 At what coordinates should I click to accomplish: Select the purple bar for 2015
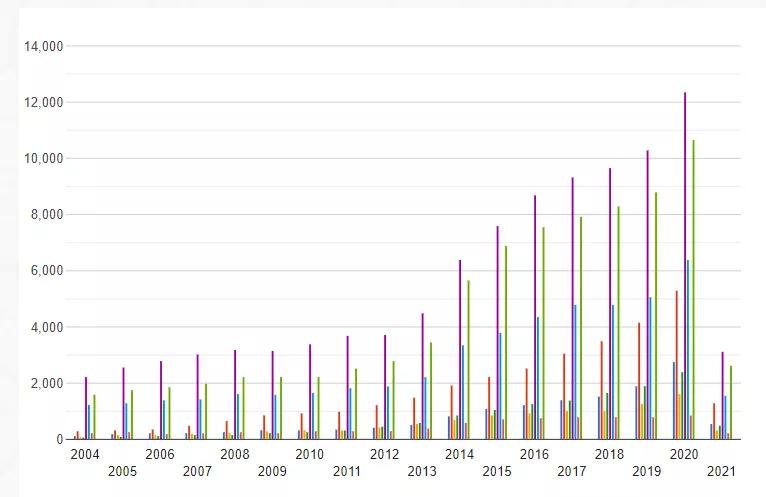coord(498,333)
